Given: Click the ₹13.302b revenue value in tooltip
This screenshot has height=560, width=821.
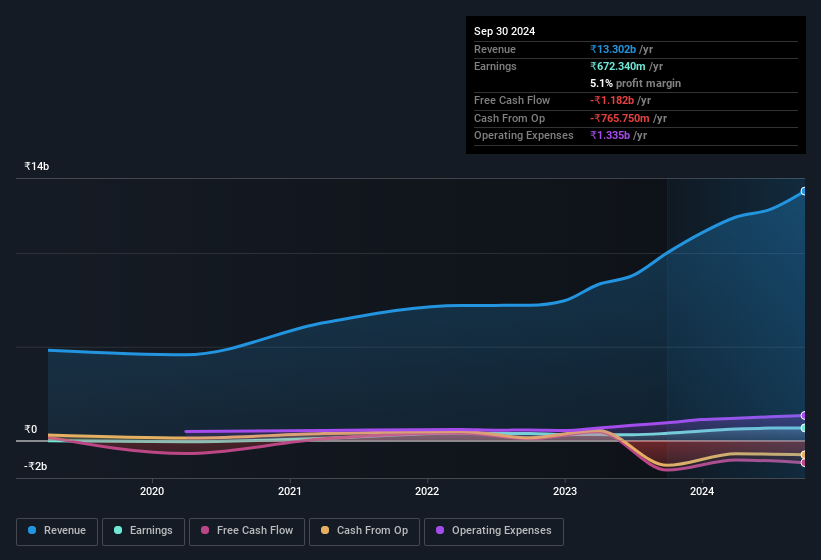Looking at the screenshot, I should tap(613, 49).
